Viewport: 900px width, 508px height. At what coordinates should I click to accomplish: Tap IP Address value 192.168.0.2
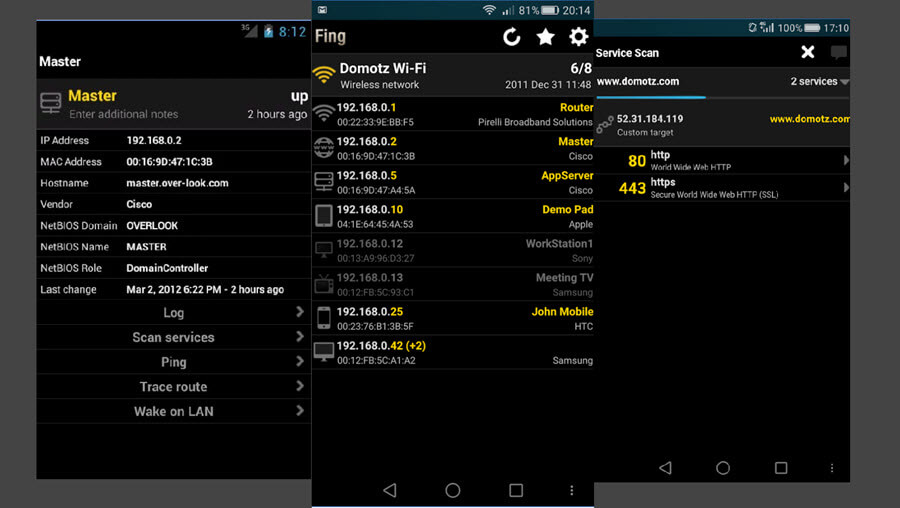pos(154,140)
